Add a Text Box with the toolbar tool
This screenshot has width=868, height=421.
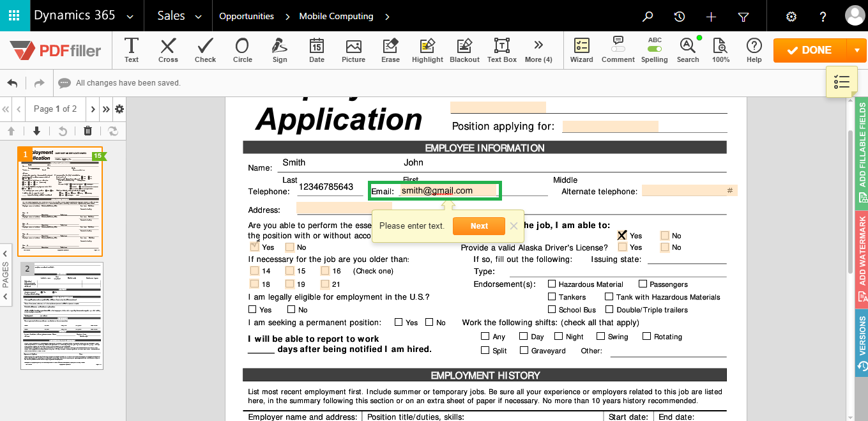click(x=502, y=50)
